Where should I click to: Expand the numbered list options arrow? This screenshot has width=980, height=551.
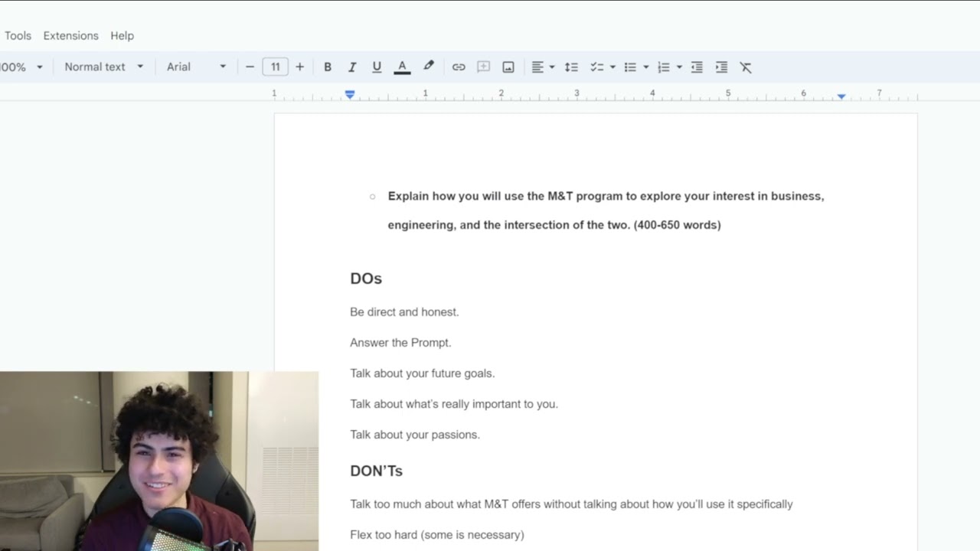[679, 67]
